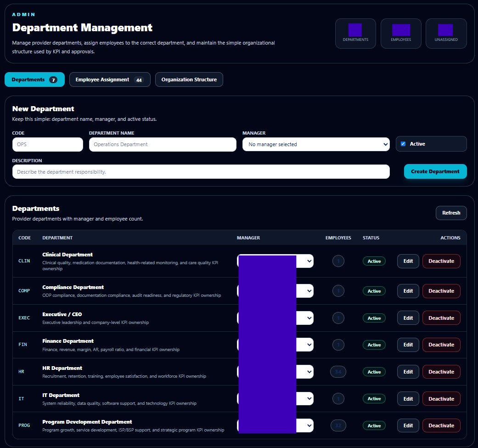Screen dimensions: 478x448
Task: Open manager dropdown for Program Development Department
Action: [276, 425]
